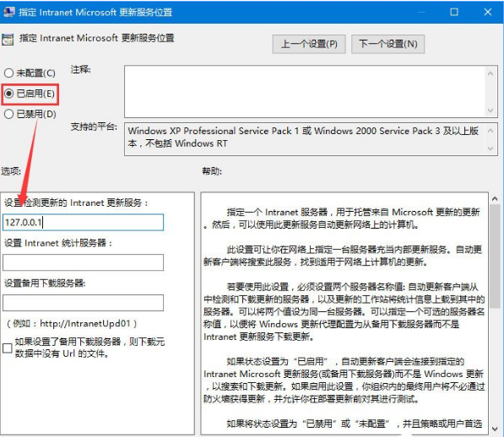Click the help pane scroll down arrow

496,429
